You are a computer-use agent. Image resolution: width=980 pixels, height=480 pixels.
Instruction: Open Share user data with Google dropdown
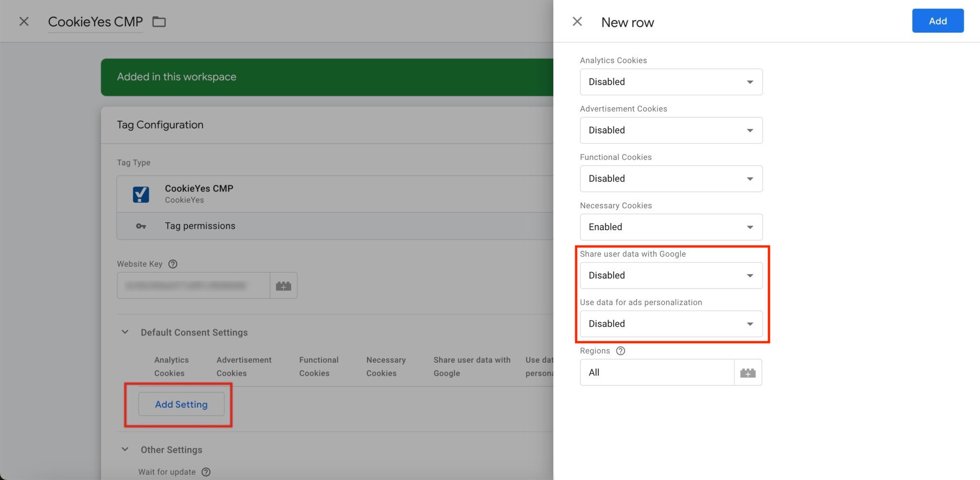[671, 275]
